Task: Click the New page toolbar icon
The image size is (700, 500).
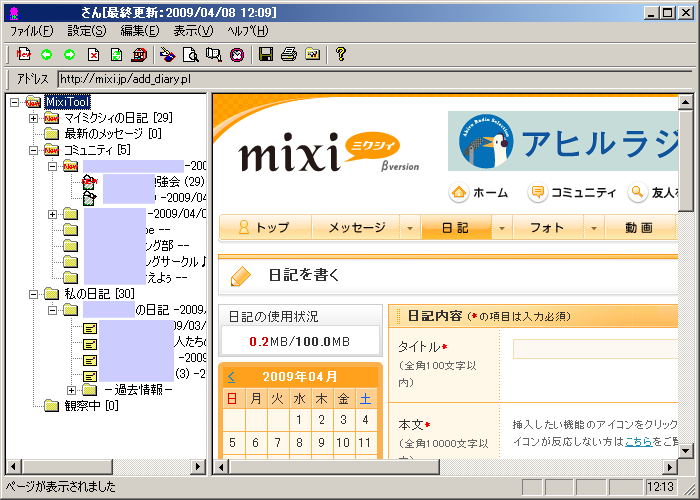Action: click(24, 54)
